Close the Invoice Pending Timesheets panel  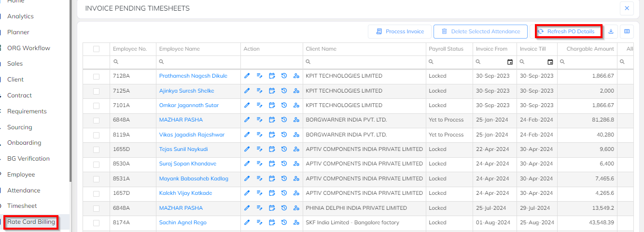click(627, 8)
